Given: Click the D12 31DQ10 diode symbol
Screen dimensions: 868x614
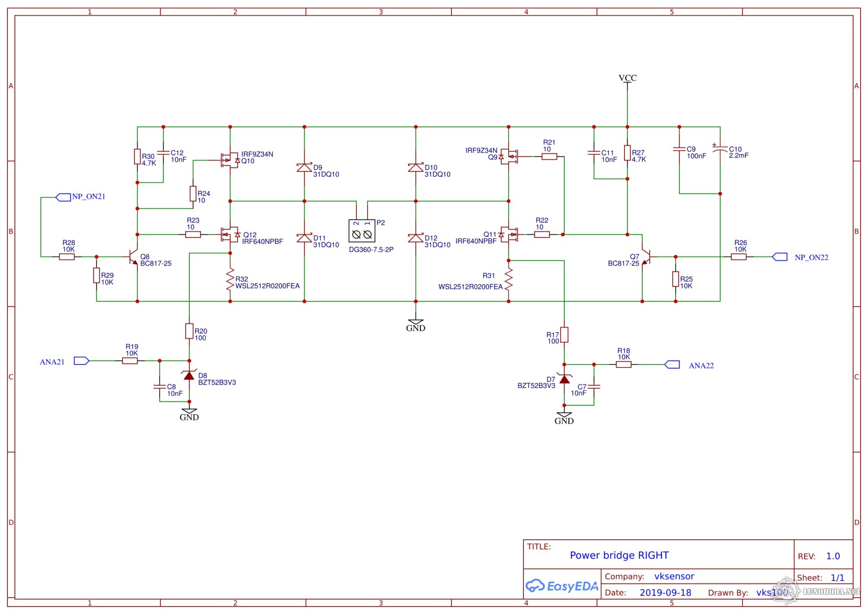Looking at the screenshot, I should click(415, 238).
